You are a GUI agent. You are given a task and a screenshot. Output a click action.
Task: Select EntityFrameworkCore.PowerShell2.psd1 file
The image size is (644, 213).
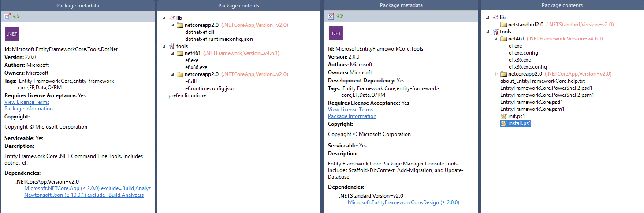click(x=546, y=88)
